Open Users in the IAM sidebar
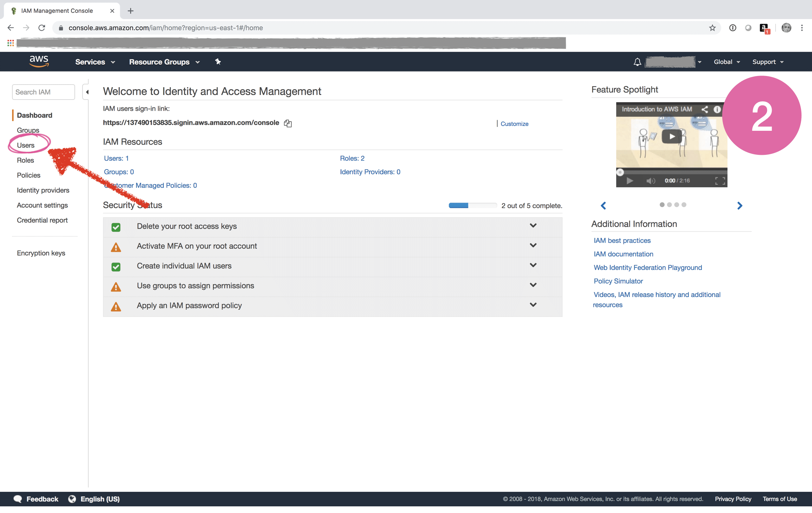The height and width of the screenshot is (513, 812). click(26, 145)
